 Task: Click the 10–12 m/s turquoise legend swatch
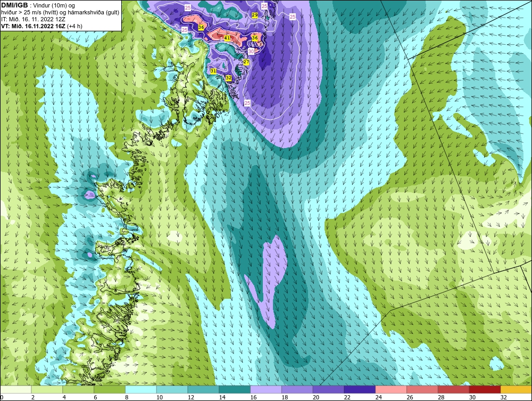[x=172, y=389]
